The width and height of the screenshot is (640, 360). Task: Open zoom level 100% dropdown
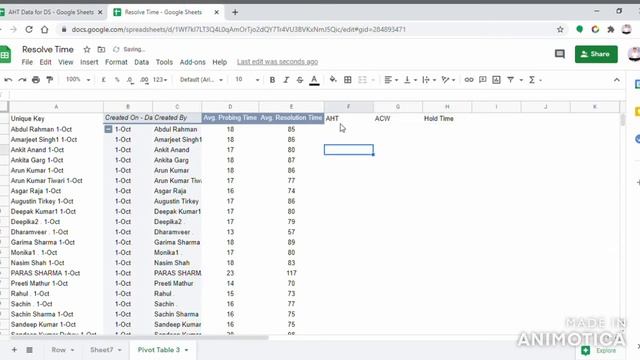click(78, 80)
